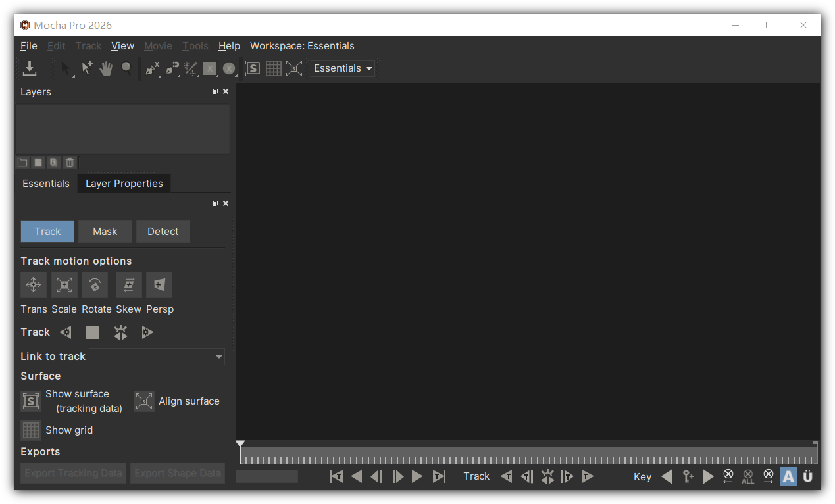Image resolution: width=835 pixels, height=504 pixels.
Task: Expand the Link to track dropdown
Action: pos(157,357)
